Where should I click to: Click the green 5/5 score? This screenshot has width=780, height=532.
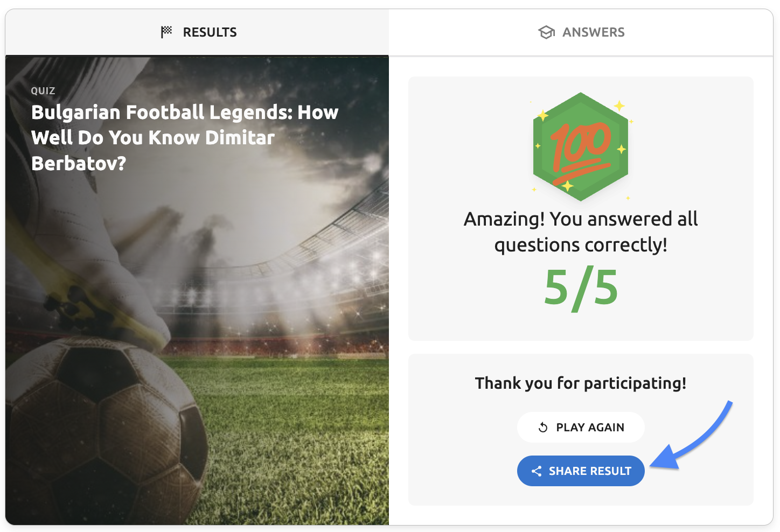pos(581,288)
